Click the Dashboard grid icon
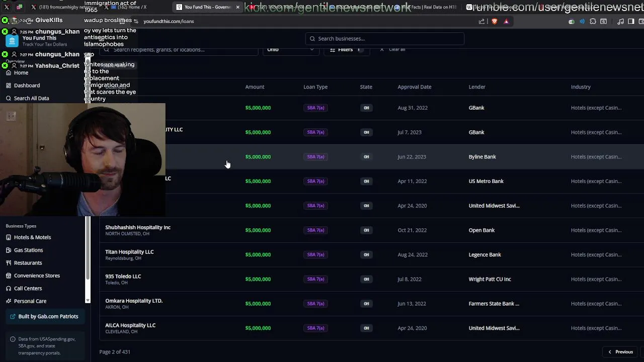This screenshot has width=644, height=362. (x=9, y=85)
